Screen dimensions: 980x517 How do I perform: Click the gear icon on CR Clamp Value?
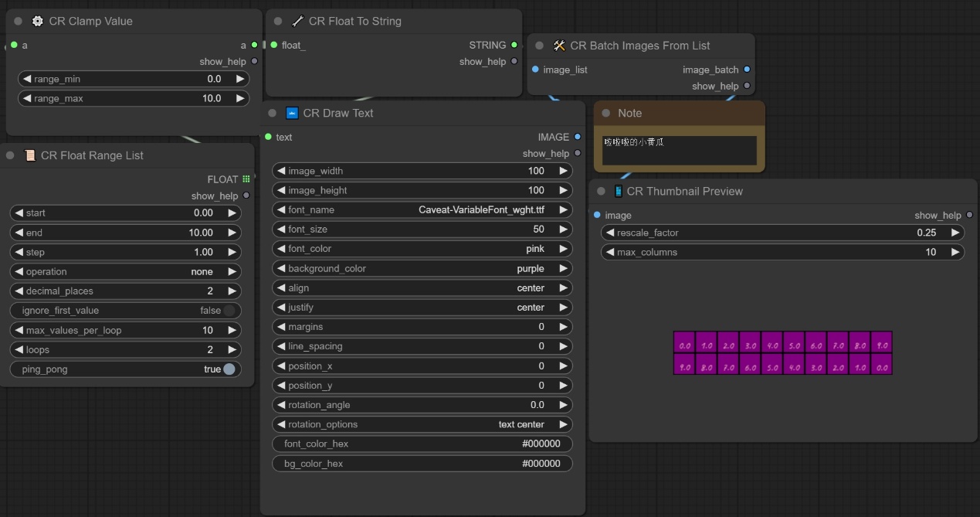point(37,21)
